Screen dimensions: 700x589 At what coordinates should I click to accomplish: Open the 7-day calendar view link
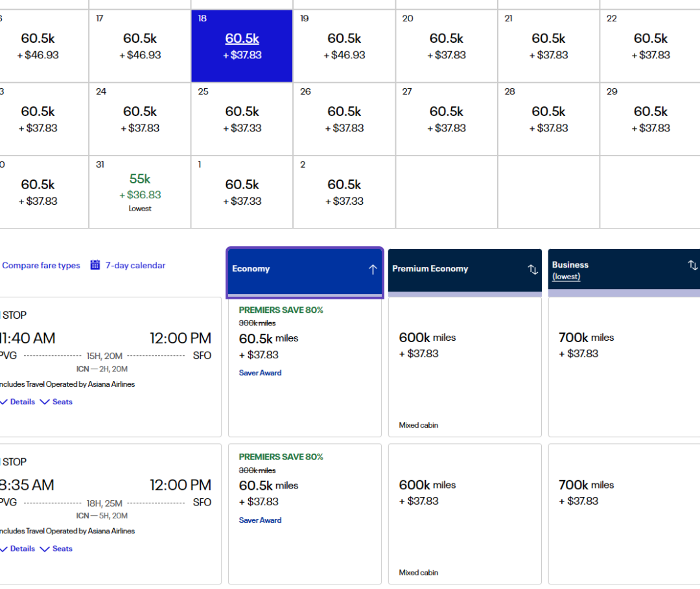click(135, 265)
